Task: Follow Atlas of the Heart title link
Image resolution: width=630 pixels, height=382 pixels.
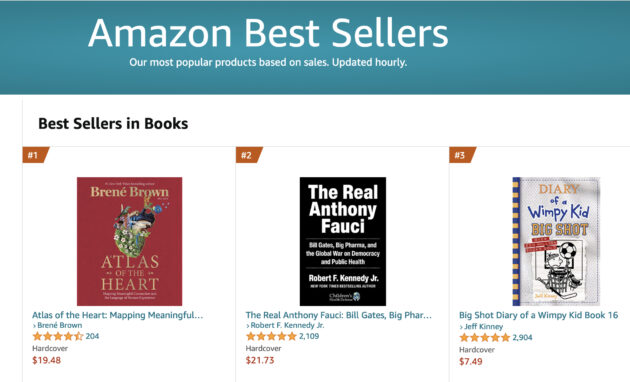Action: tap(118, 315)
